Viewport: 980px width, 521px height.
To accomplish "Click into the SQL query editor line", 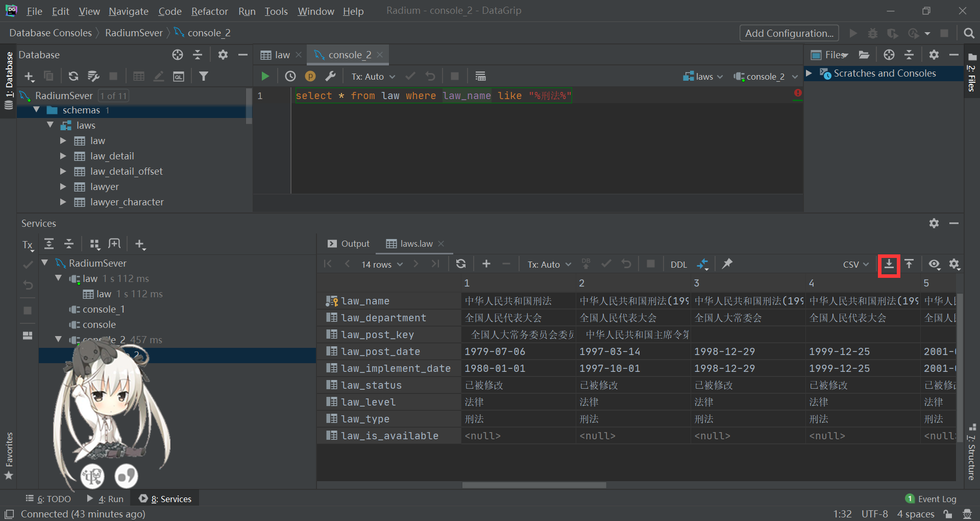I will [546, 96].
